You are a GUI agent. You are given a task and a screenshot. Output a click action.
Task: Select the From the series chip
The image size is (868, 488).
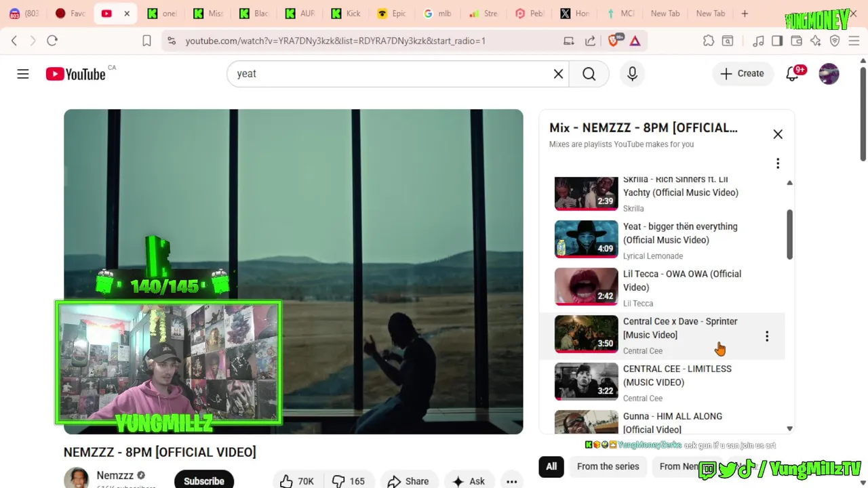coord(608,466)
